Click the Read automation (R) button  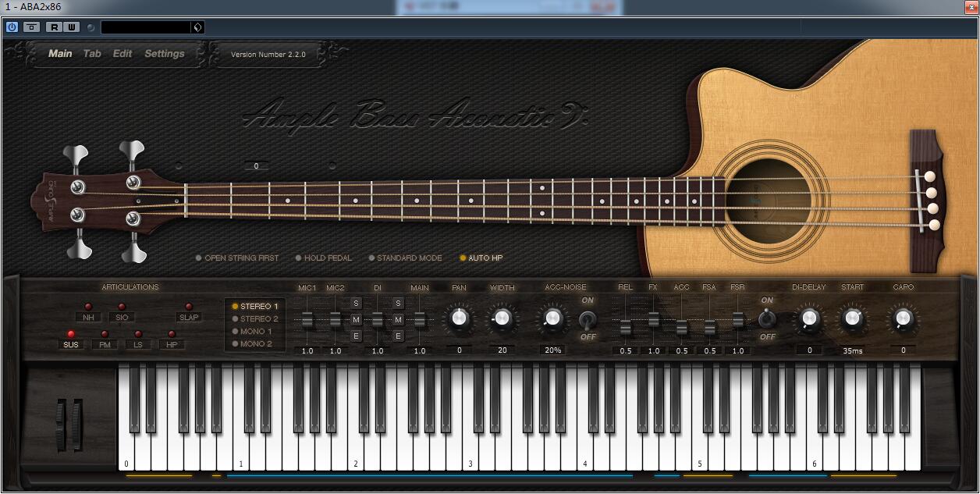pyautogui.click(x=54, y=27)
